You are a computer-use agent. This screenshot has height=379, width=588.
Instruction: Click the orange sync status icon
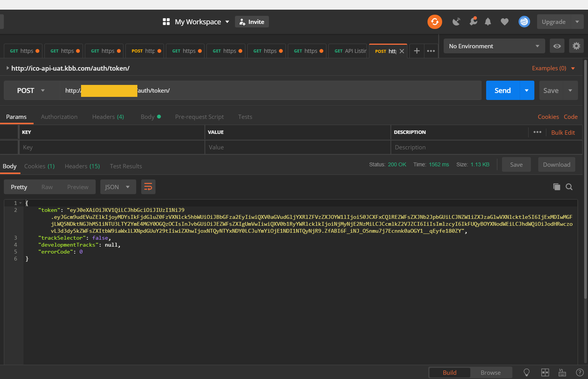434,22
